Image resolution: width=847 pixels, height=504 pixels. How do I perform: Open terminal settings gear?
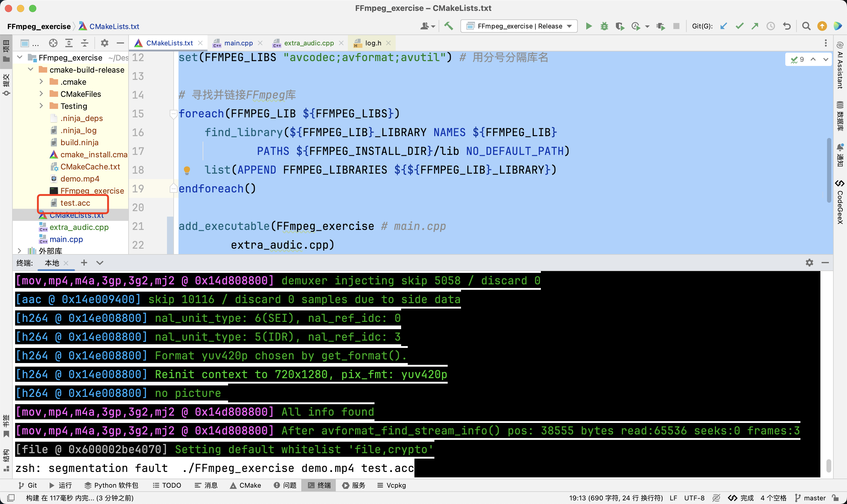point(809,263)
